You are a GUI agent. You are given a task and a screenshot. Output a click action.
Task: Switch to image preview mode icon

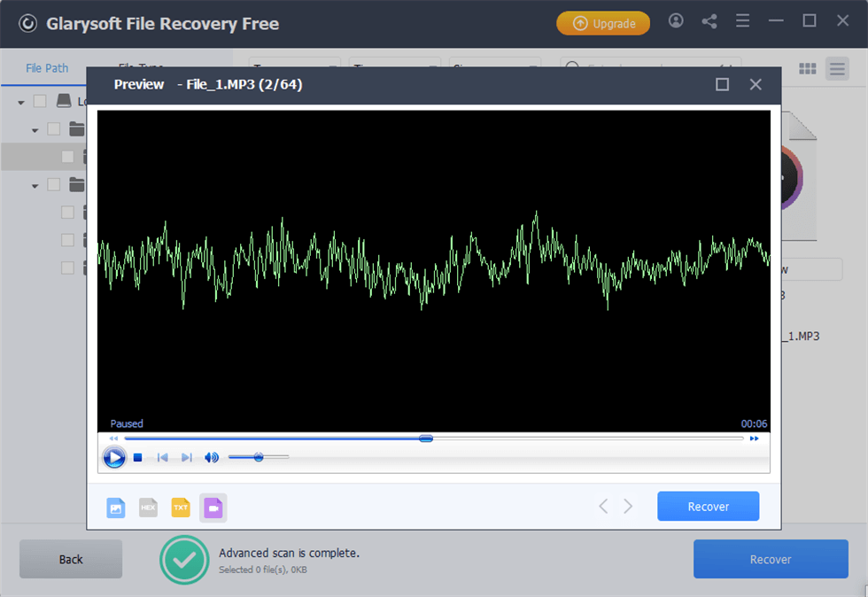(116, 508)
